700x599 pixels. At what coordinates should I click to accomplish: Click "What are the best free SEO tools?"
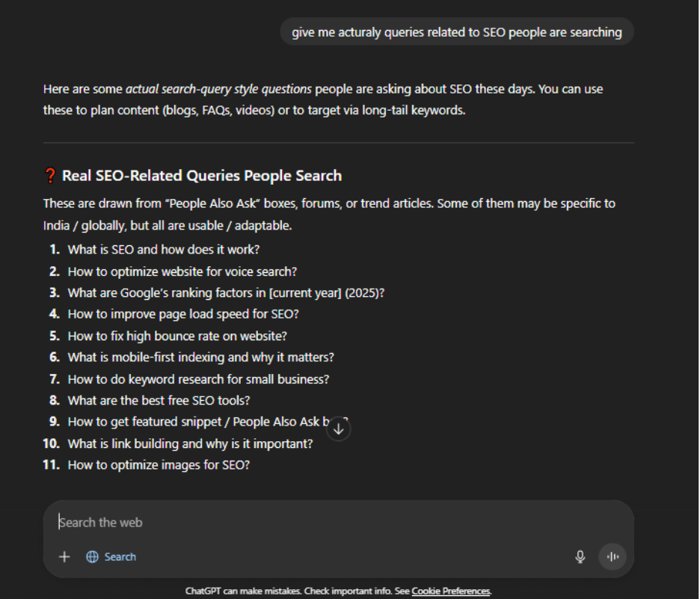[159, 400]
